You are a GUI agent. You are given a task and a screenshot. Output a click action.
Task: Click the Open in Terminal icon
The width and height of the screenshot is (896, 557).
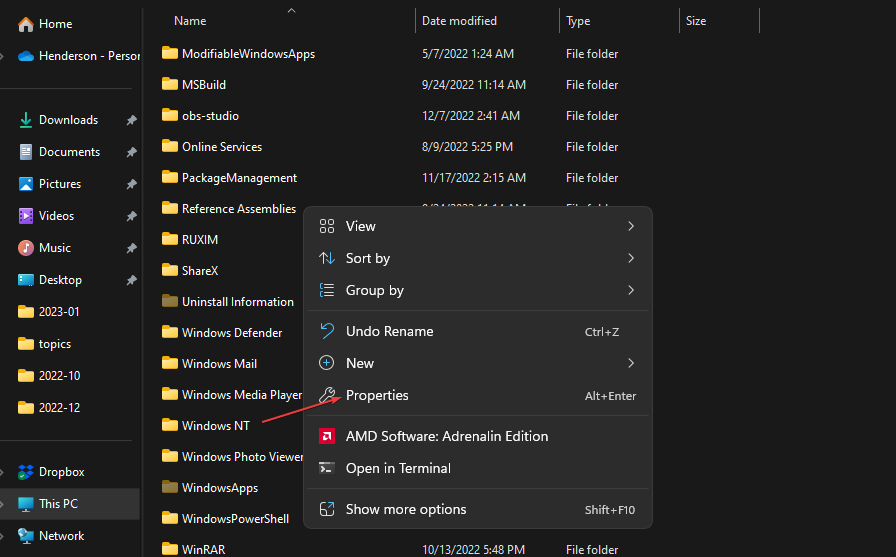point(326,468)
